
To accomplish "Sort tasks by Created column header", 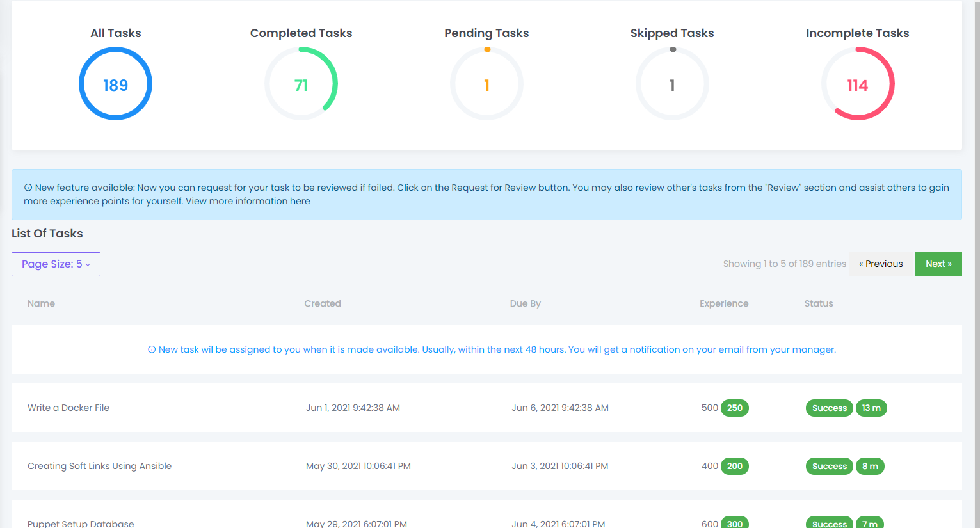I will [x=323, y=303].
